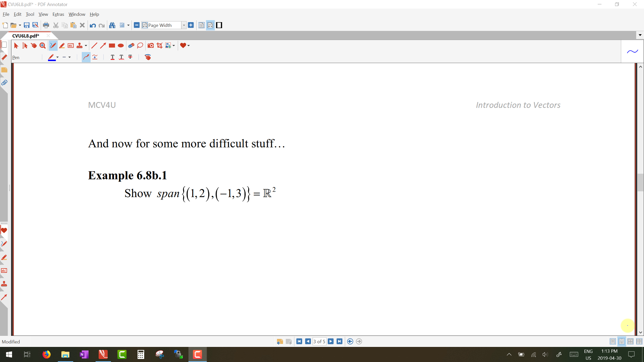Enable auto-smooth pen stroke option

pos(86,57)
